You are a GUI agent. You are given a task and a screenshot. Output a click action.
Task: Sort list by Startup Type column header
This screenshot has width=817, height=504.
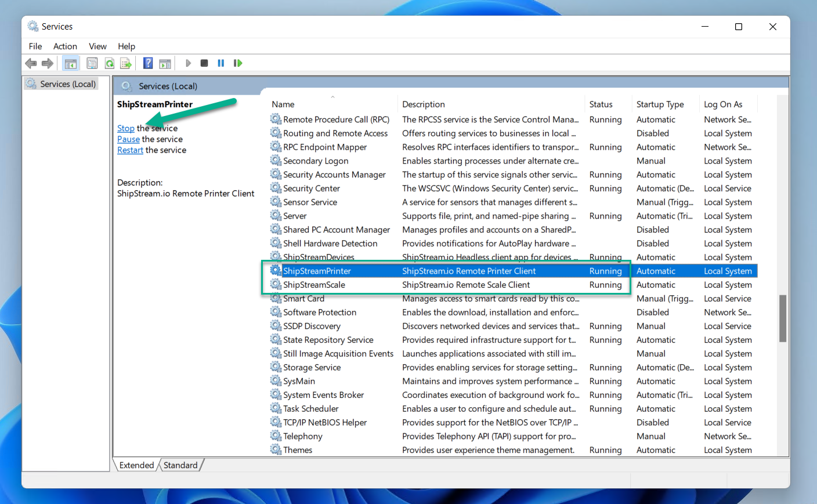(660, 104)
